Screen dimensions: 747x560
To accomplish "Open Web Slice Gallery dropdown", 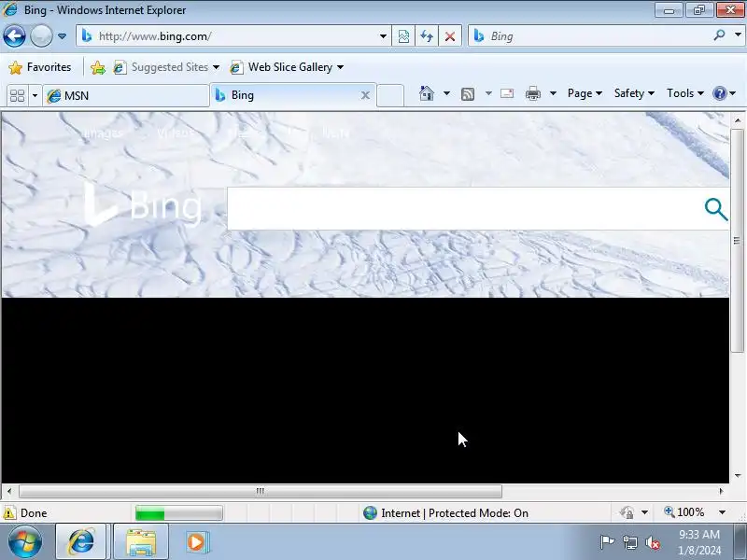I will (287, 67).
